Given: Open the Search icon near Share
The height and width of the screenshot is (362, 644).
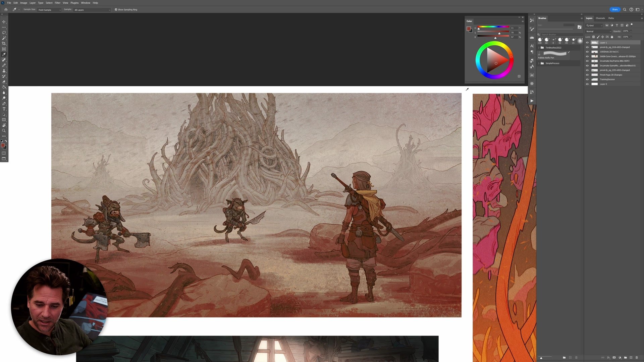Looking at the screenshot, I should click(x=625, y=9).
